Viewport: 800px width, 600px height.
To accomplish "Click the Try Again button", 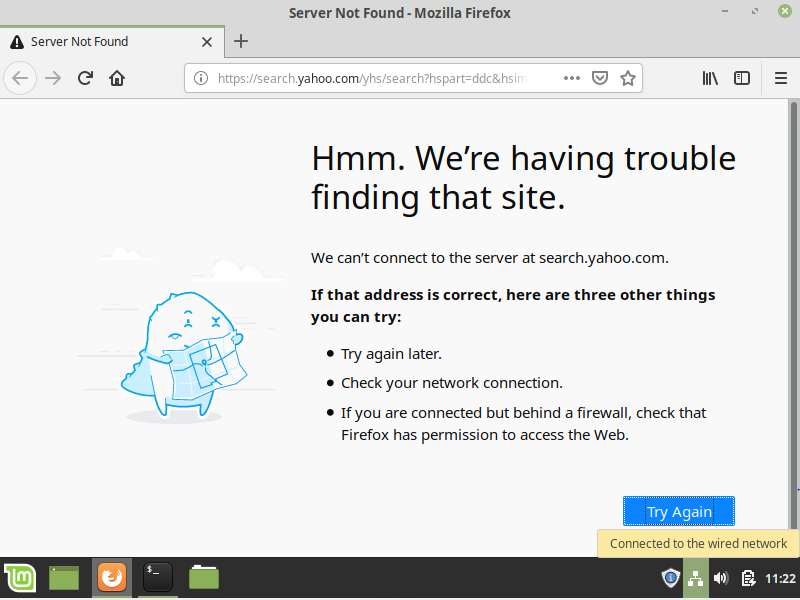I will point(679,511).
